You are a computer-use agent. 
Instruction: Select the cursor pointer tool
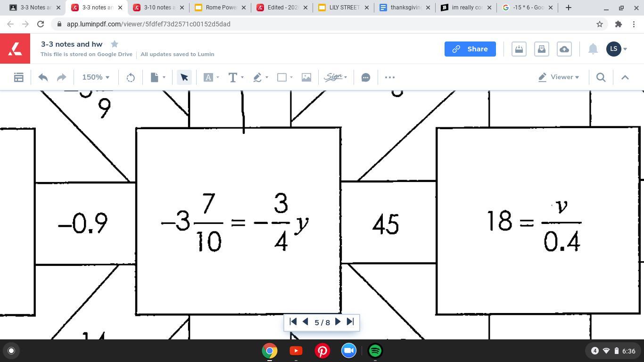click(184, 77)
